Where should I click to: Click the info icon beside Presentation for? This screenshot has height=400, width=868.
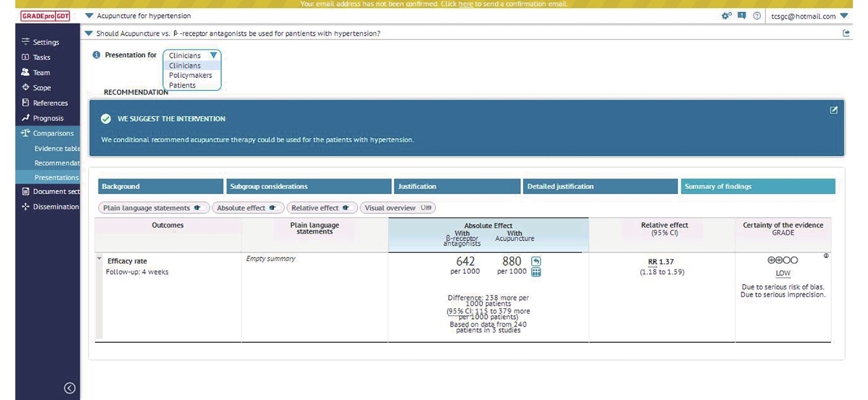96,54
